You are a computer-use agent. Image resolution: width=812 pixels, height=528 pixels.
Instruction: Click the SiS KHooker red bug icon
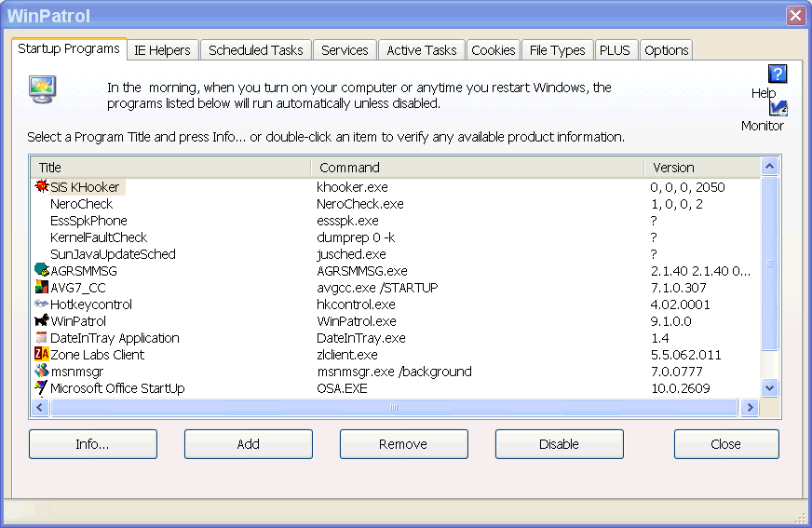click(x=41, y=186)
